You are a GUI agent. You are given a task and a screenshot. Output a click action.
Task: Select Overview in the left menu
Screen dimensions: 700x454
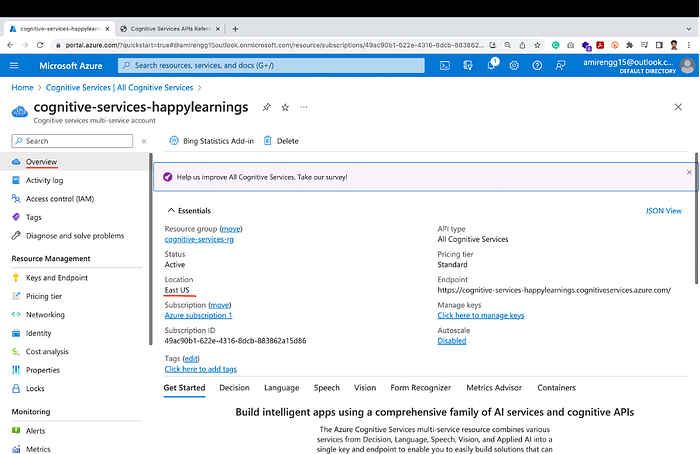pyautogui.click(x=75, y=162)
